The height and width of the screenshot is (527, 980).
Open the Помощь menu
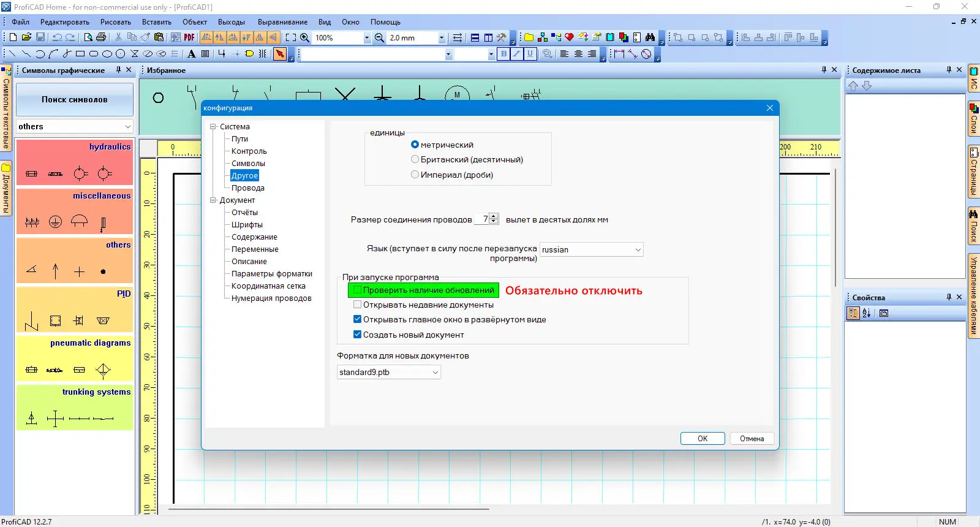385,22
